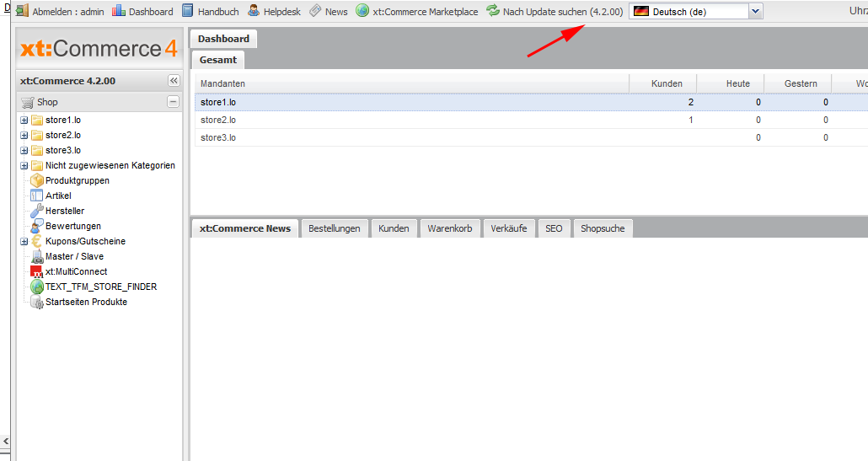Select the store2.lo row in table
868x461 pixels.
coord(532,120)
